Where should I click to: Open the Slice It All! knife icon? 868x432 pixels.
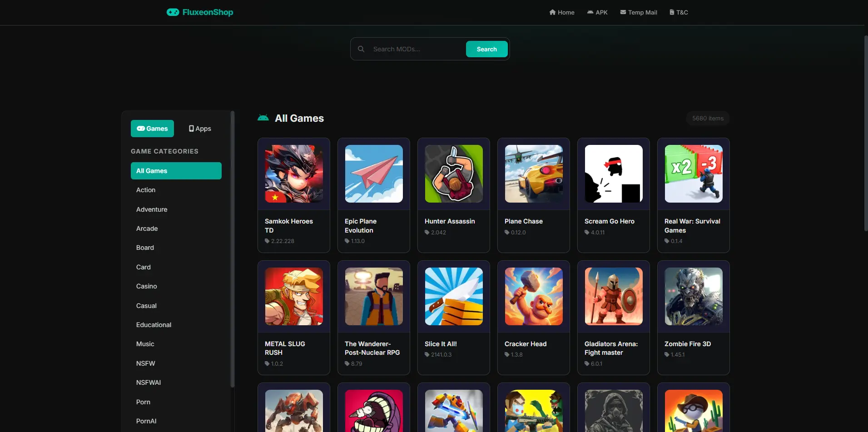coord(454,296)
